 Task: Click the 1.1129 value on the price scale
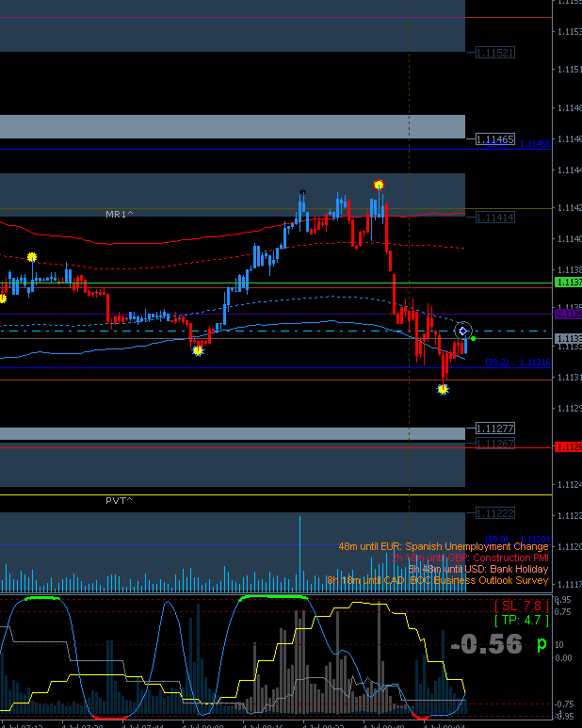569,408
